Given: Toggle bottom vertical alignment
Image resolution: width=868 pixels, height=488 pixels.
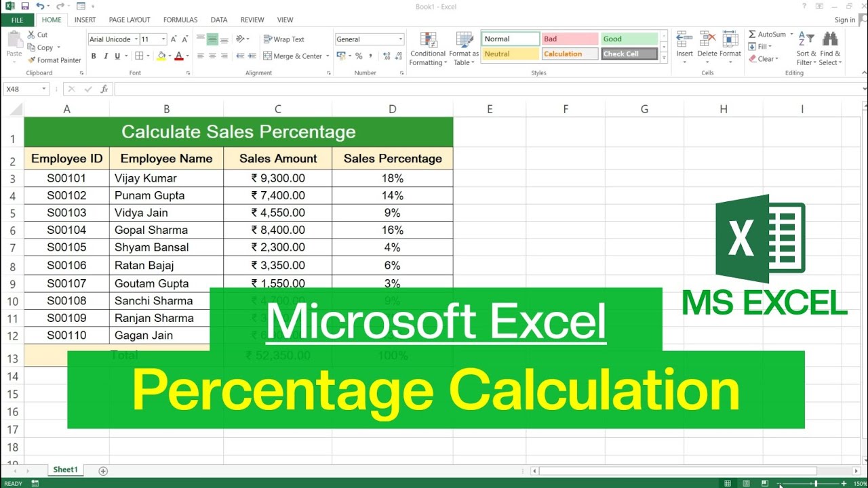Looking at the screenshot, I should (x=224, y=39).
